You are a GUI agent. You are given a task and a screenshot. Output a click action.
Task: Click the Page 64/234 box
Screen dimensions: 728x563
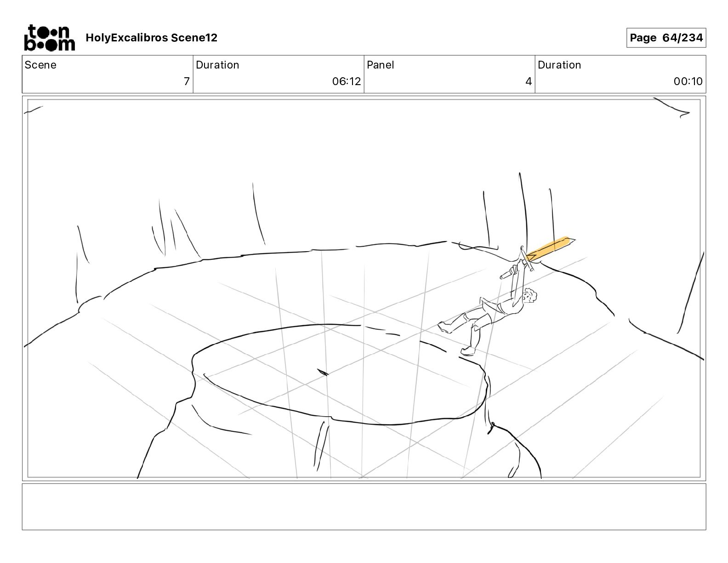(x=666, y=38)
